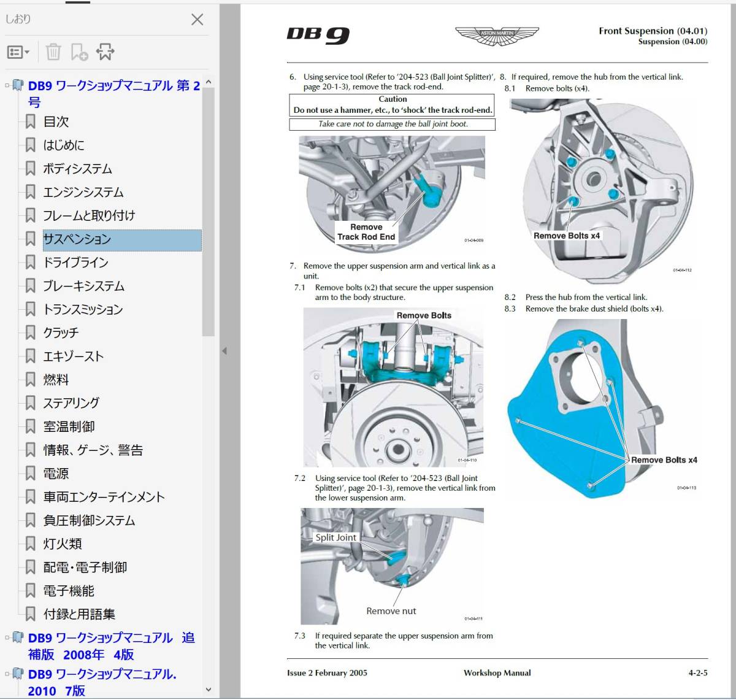This screenshot has height=700, width=736.
Task: Select ボディシステム bookmark
Action: pyautogui.click(x=77, y=169)
